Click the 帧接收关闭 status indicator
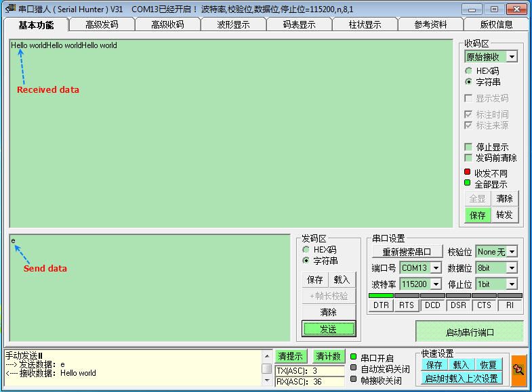532x392 pixels. click(x=354, y=378)
